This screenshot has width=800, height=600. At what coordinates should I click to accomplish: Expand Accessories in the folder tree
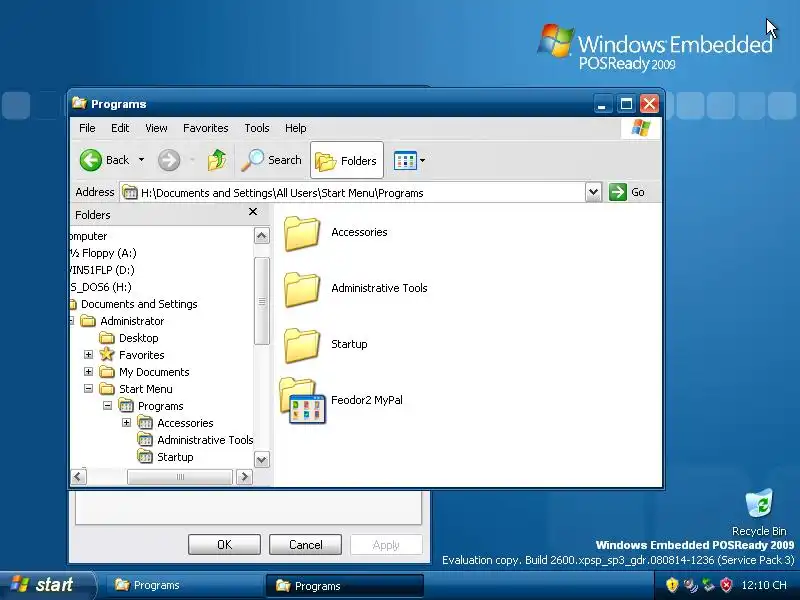[x=127, y=422]
